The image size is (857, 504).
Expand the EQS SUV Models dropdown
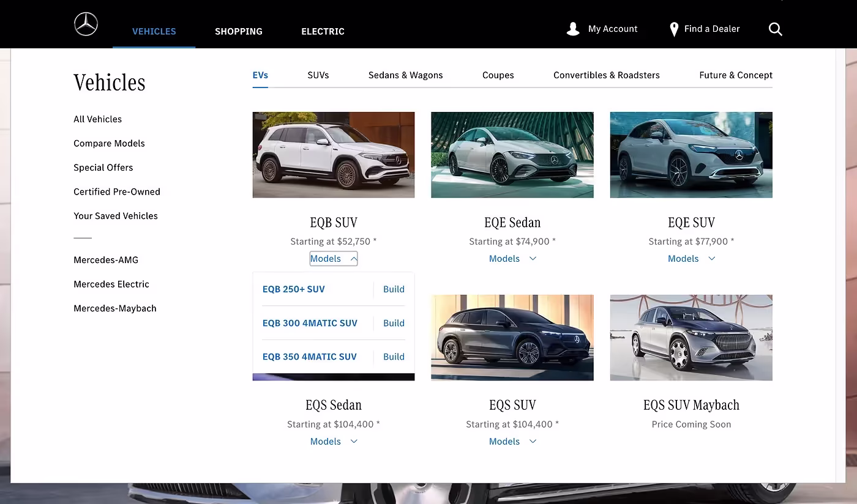point(512,442)
